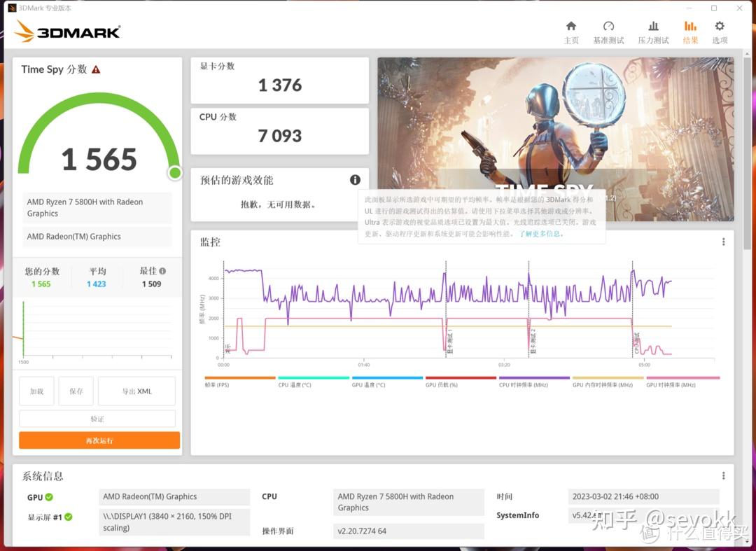The height and width of the screenshot is (551, 756).
Task: Click the info icon beside 预估的游戏效能
Action: pos(355,179)
